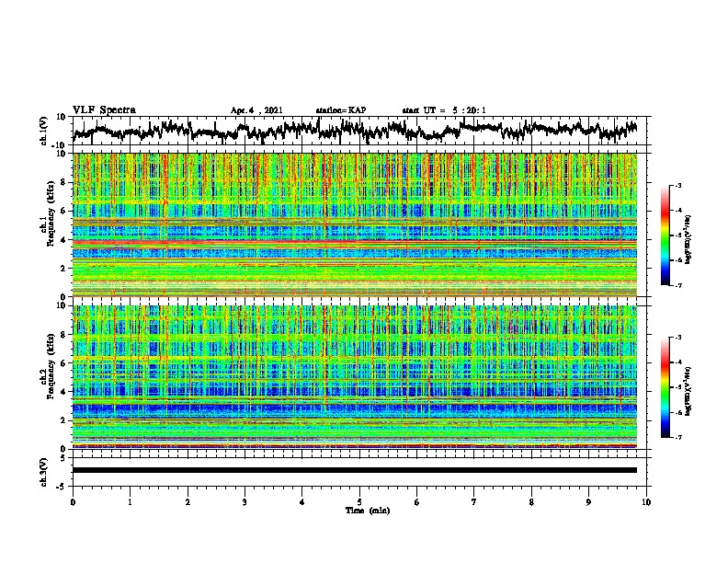Screen dimensions: 728x563
Task: Click the ch.1 voltage waveform trace
Action: [x=355, y=131]
